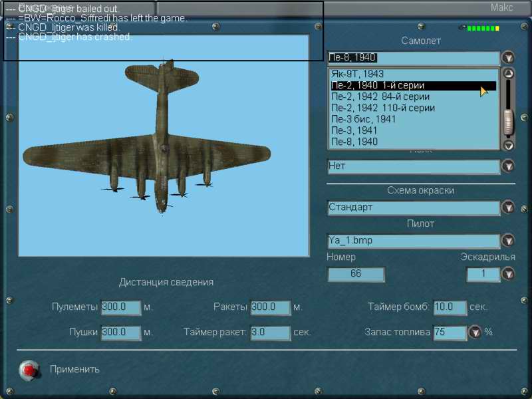Open the Схема окраски dropdown arrow
Screen dimensions: 532x399
tap(508, 207)
